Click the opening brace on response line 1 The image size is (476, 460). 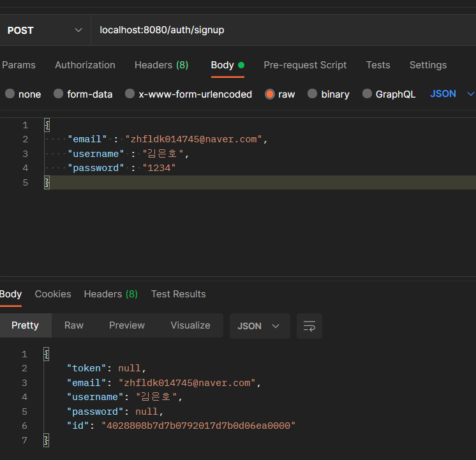(x=46, y=354)
